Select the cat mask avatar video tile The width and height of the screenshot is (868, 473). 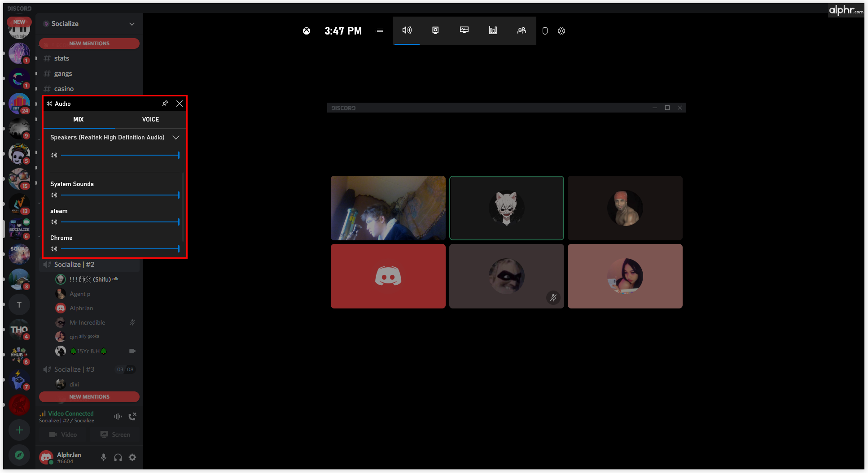pyautogui.click(x=507, y=208)
